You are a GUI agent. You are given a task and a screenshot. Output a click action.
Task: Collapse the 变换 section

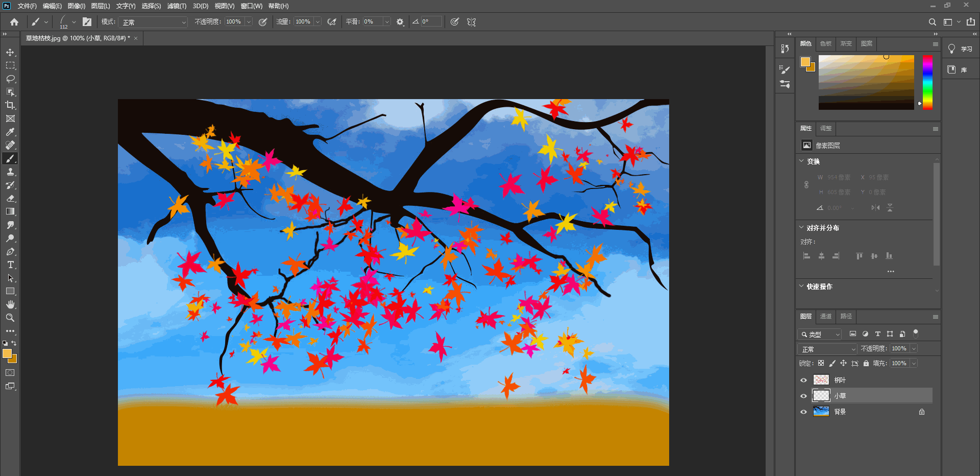click(801, 161)
